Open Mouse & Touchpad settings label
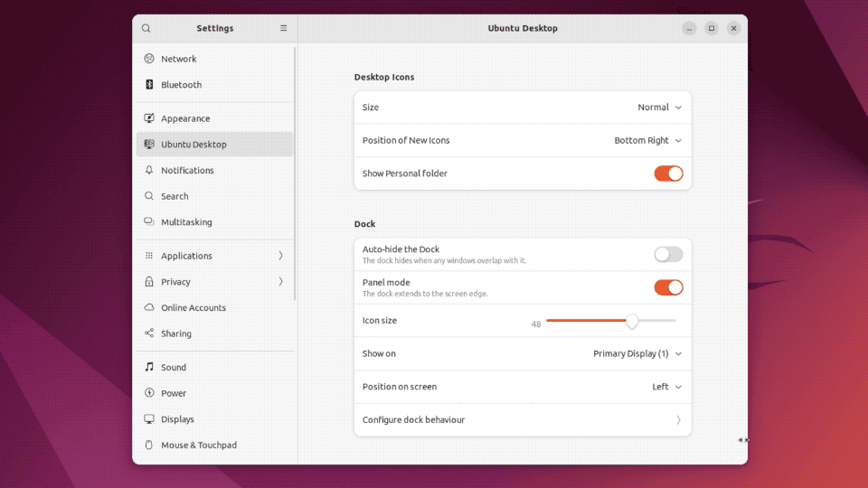 click(199, 446)
